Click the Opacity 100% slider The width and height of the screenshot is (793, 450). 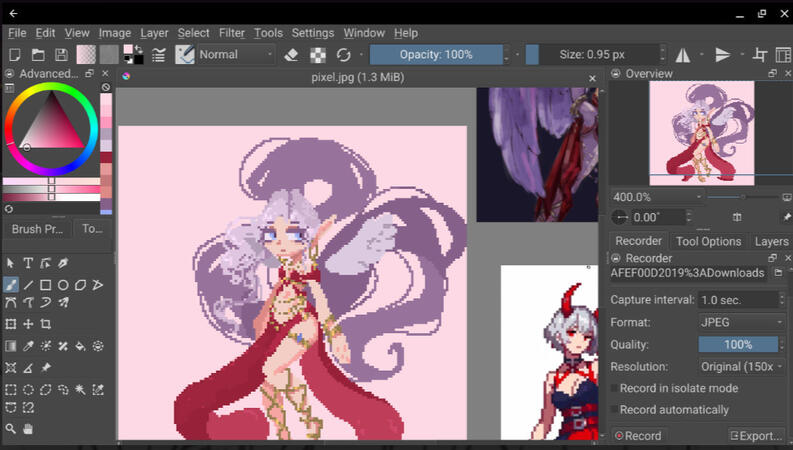tap(435, 55)
